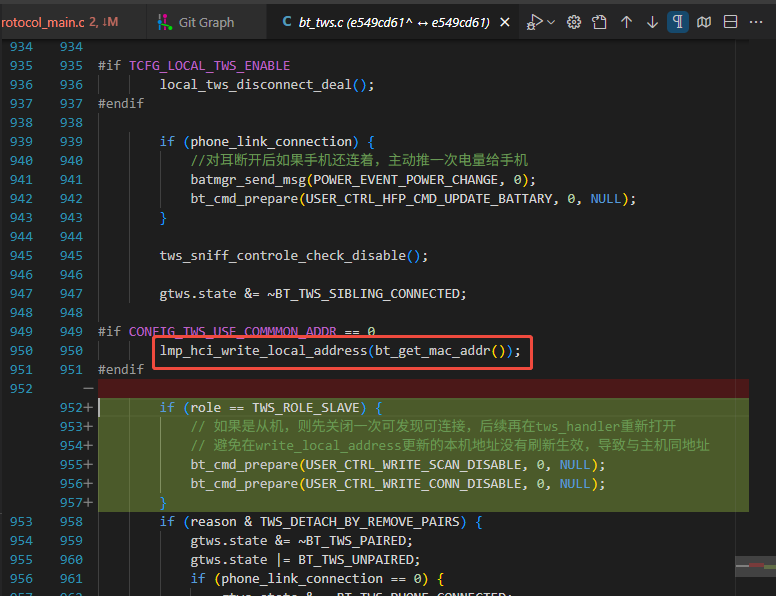The image size is (776, 596).
Task: Go to the previous change arrow
Action: click(627, 22)
